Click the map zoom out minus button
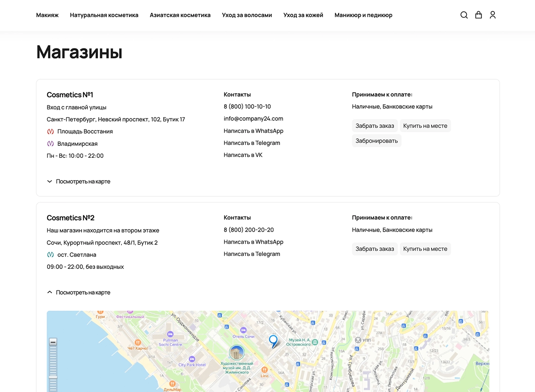The width and height of the screenshot is (535, 392). (53, 342)
